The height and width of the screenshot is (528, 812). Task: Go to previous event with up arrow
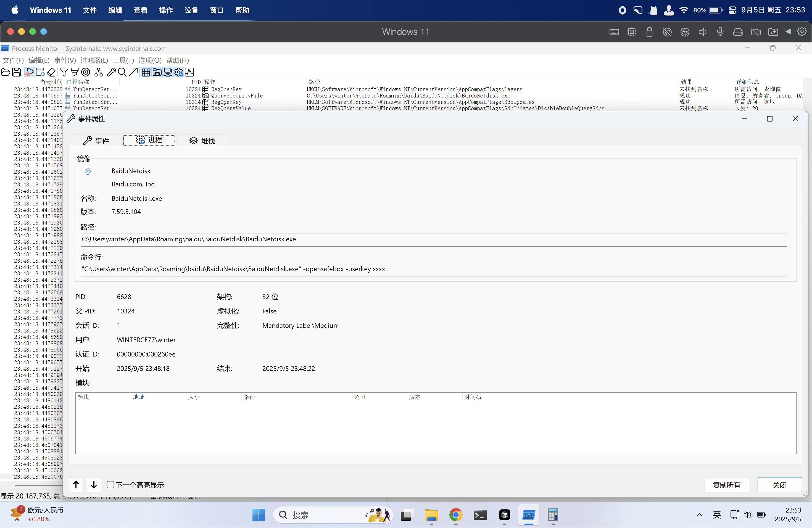[x=76, y=485]
